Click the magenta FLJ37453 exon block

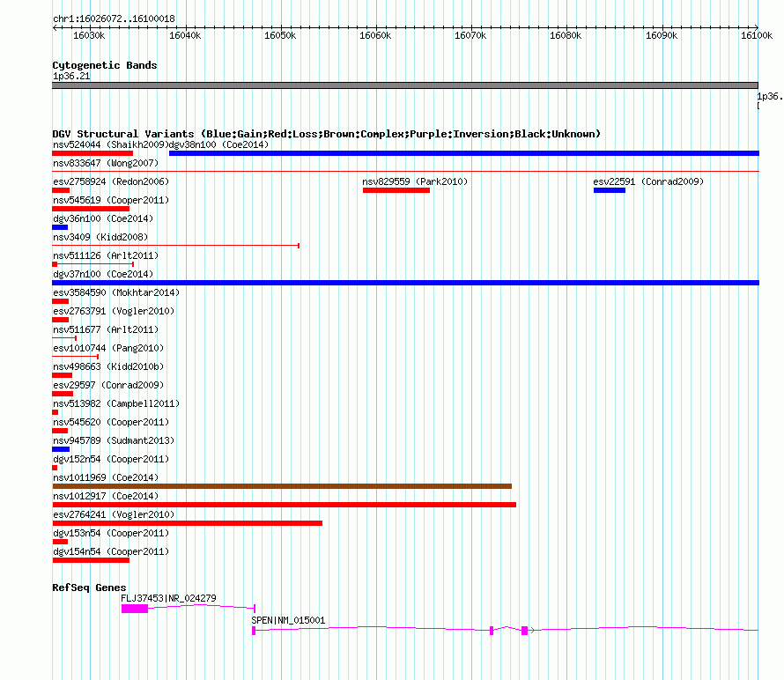tap(135, 609)
